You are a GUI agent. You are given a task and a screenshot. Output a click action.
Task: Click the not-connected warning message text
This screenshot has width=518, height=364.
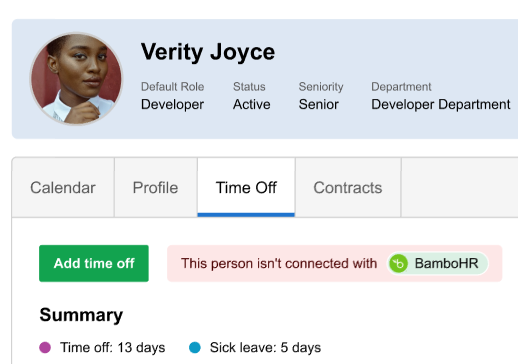tap(279, 263)
